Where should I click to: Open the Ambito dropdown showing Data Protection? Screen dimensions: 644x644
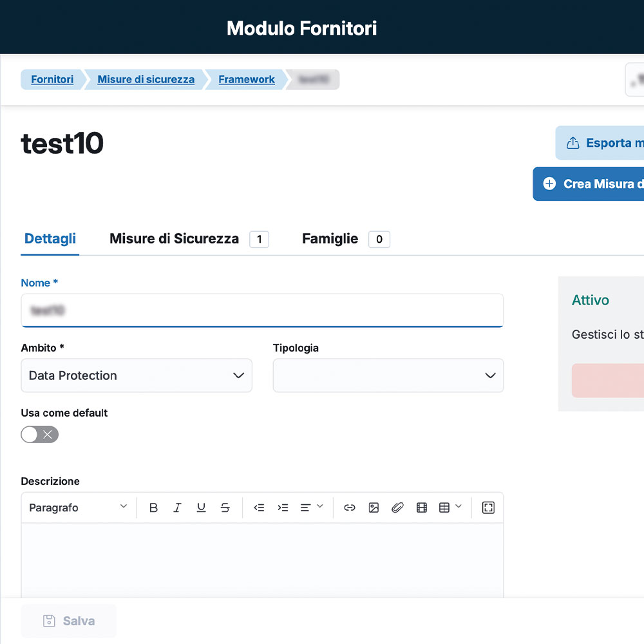137,375
